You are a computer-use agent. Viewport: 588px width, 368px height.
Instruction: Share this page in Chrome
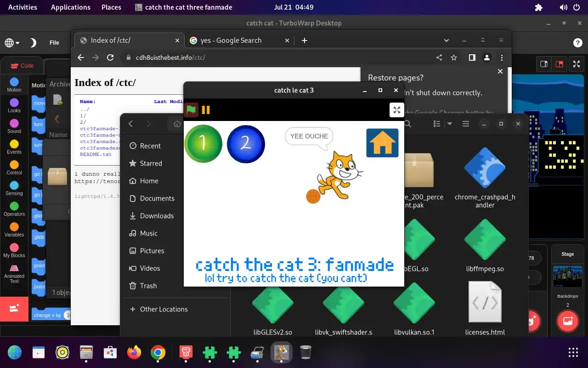[x=439, y=57]
